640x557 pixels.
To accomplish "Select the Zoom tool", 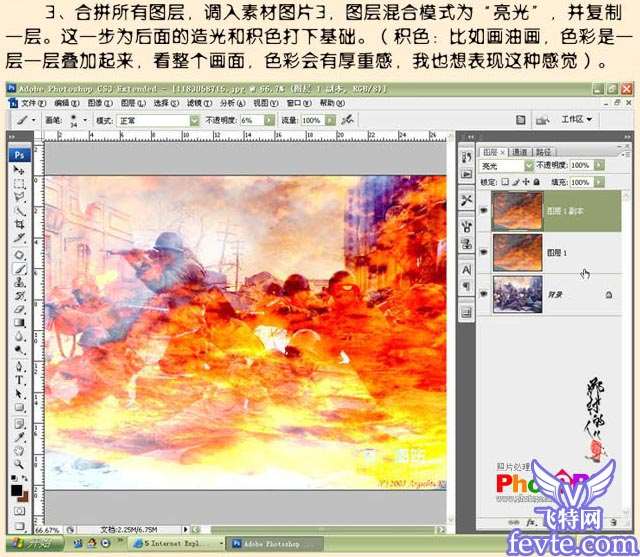I will pos(19,464).
